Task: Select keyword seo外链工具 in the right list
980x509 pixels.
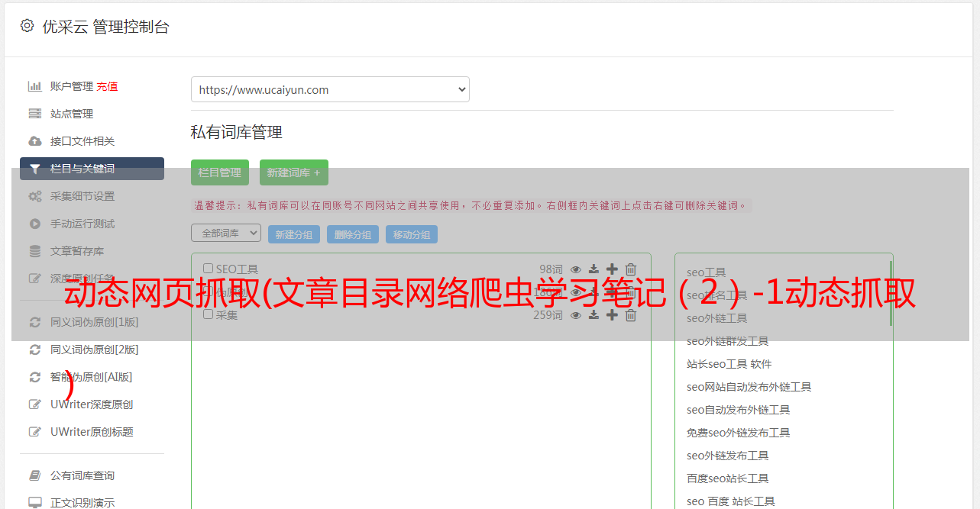Action: point(717,318)
